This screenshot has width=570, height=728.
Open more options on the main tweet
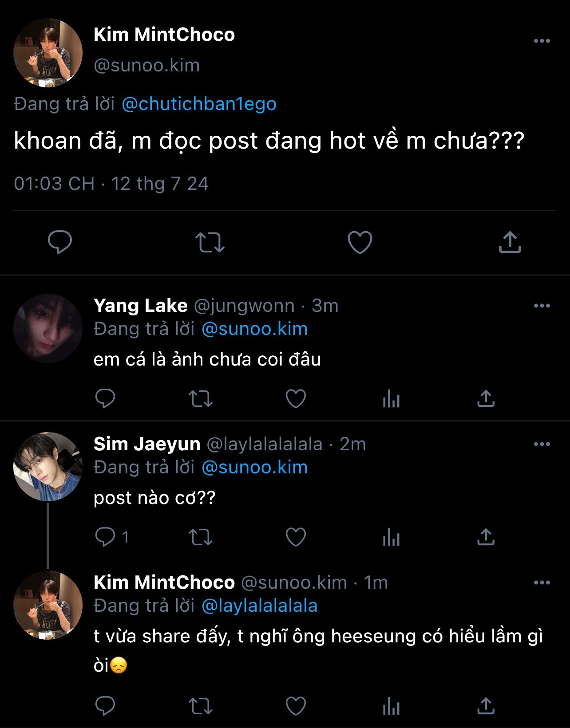click(542, 41)
